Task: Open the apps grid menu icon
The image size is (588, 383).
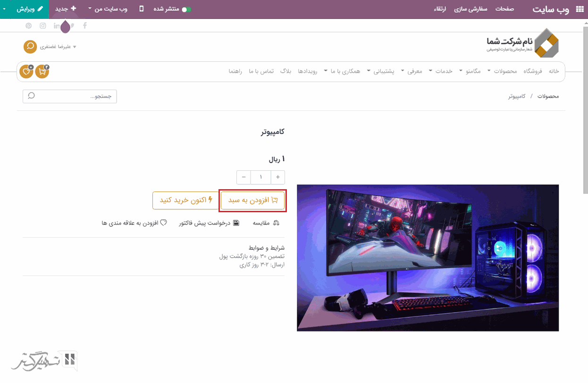Action: [580, 9]
